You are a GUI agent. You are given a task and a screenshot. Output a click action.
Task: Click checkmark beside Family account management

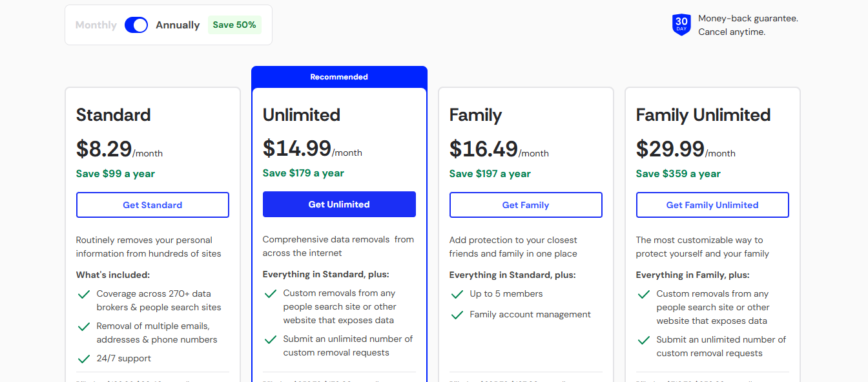click(x=457, y=315)
